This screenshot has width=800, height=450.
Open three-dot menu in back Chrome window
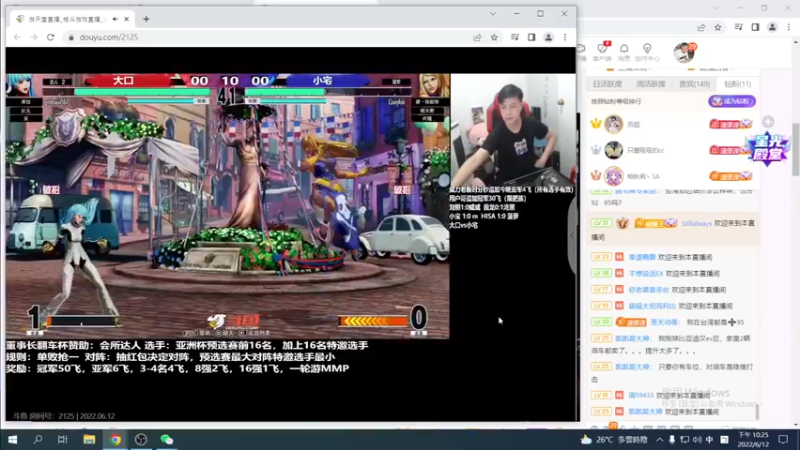(x=789, y=27)
